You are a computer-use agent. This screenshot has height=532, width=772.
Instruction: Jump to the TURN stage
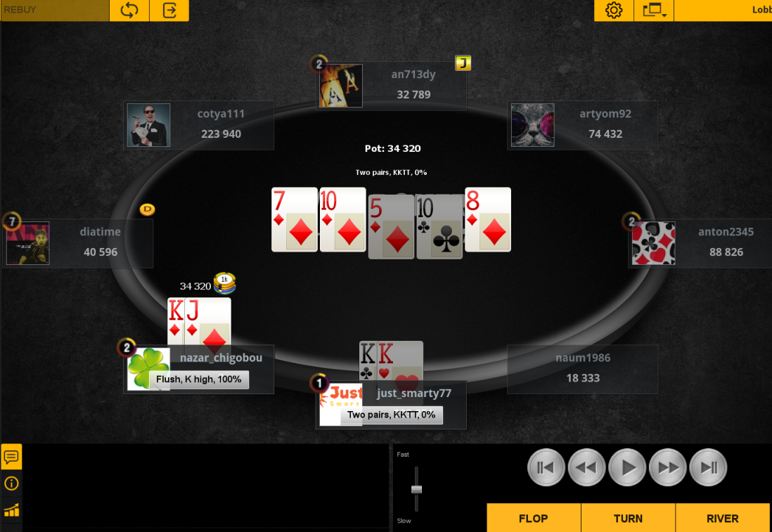[x=629, y=518]
